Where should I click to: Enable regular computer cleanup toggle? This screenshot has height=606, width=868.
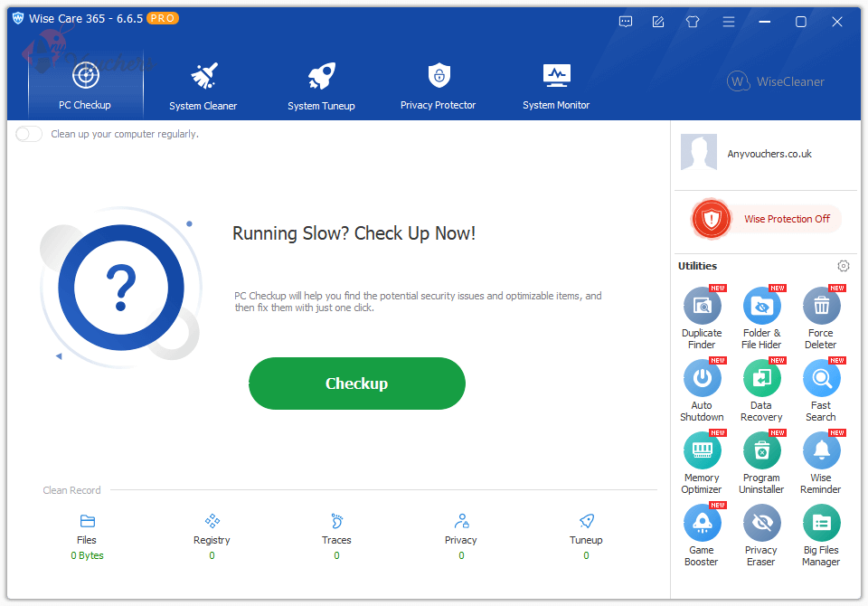27,133
